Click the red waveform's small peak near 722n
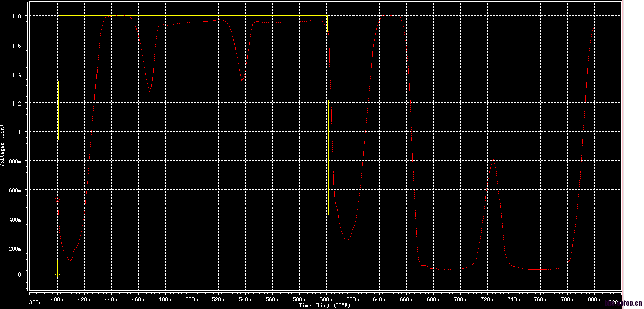 coord(492,160)
